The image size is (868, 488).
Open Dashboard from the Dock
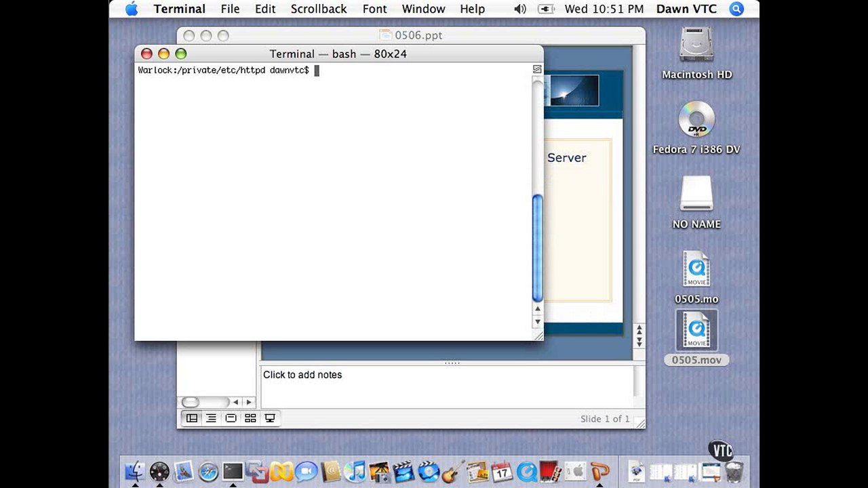point(159,471)
